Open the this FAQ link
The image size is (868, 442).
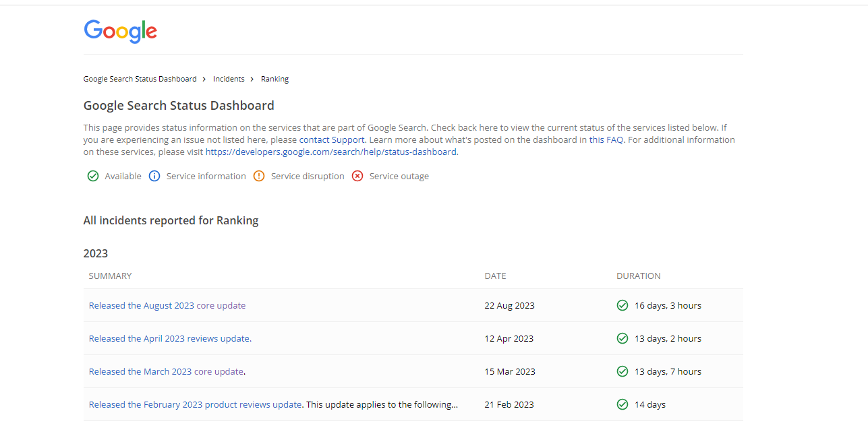pyautogui.click(x=606, y=139)
